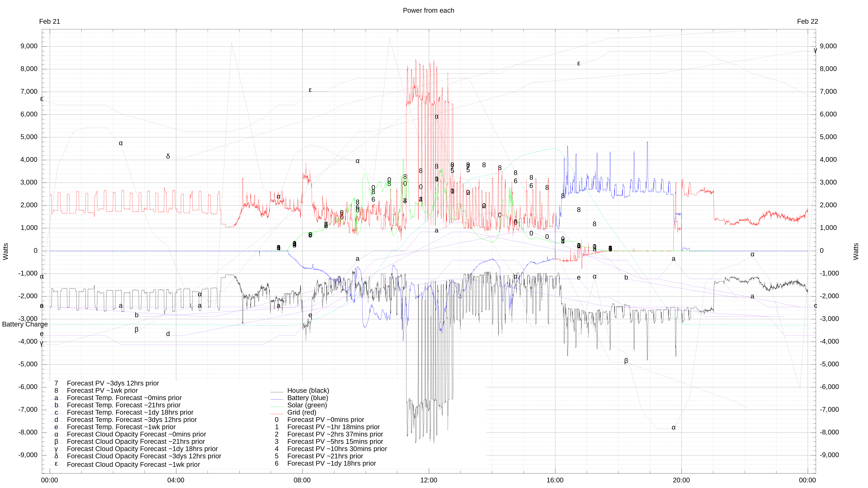Click the 04:00 time axis label
This screenshot has width=868, height=488.
(176, 480)
